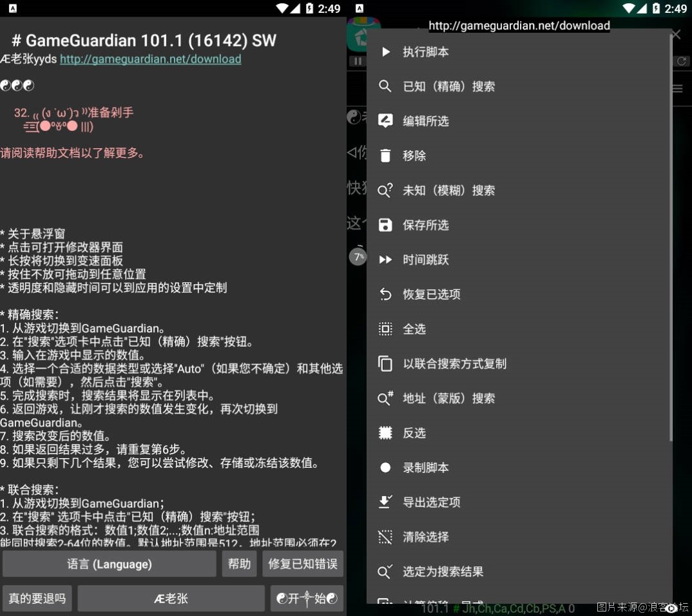Tap the refresh icon at top right

[682, 61]
